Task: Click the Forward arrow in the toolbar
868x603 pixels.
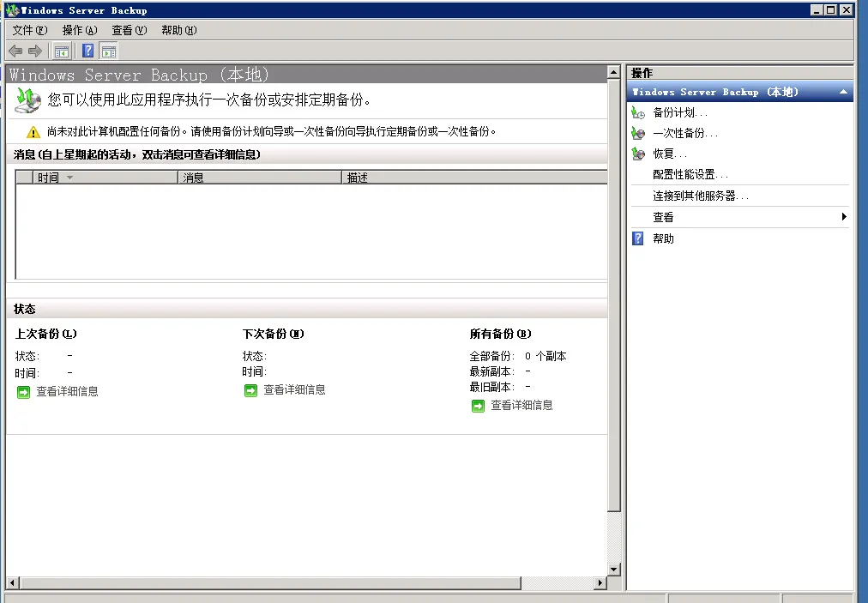Action: (35, 51)
